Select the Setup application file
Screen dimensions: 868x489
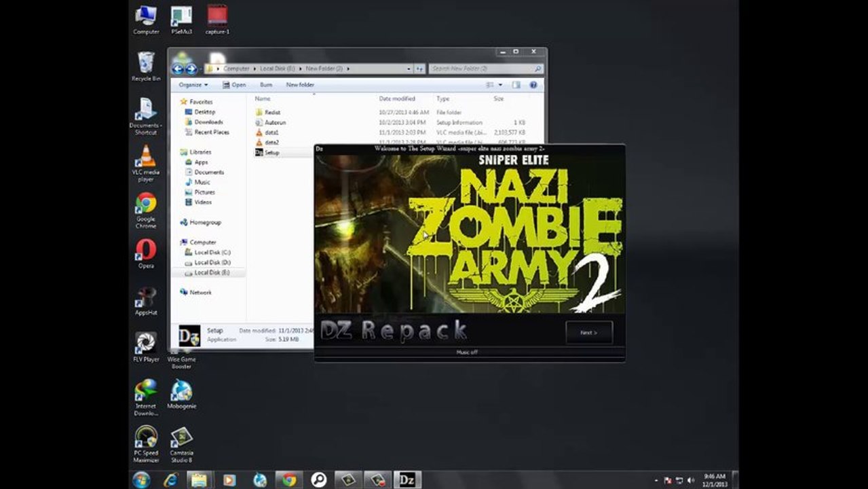click(271, 153)
